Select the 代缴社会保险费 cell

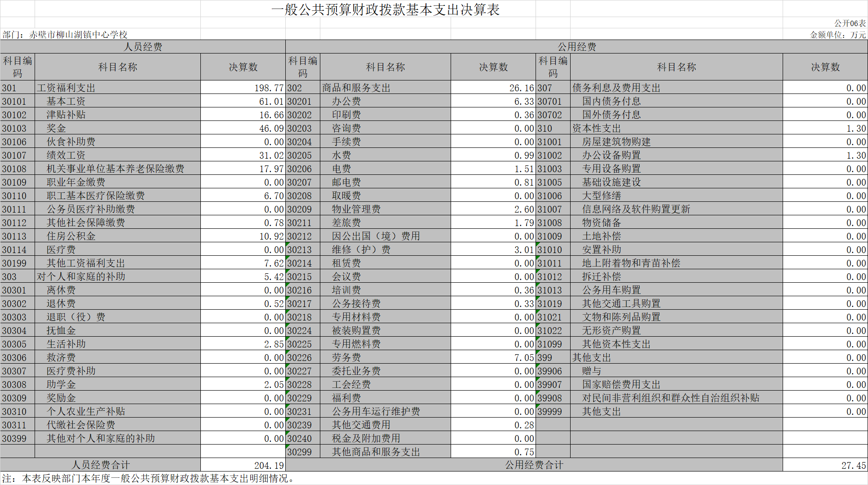118,425
